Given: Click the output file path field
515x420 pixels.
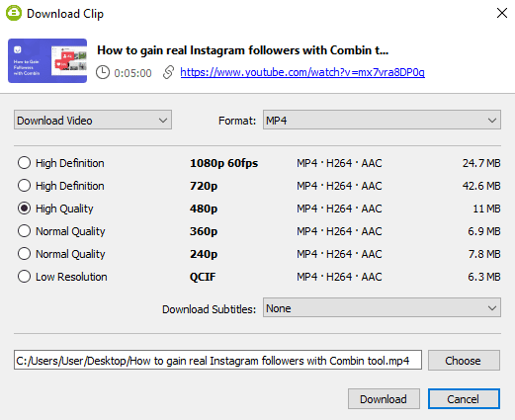Looking at the screenshot, I should 217,360.
